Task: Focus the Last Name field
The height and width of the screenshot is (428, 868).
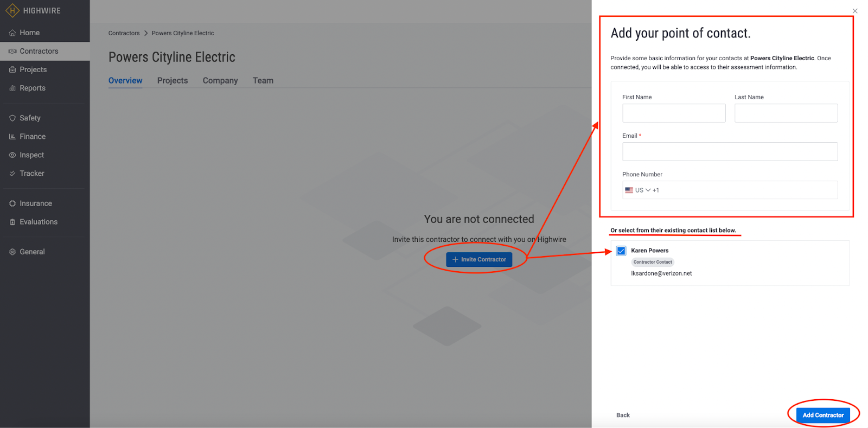Action: coord(786,113)
